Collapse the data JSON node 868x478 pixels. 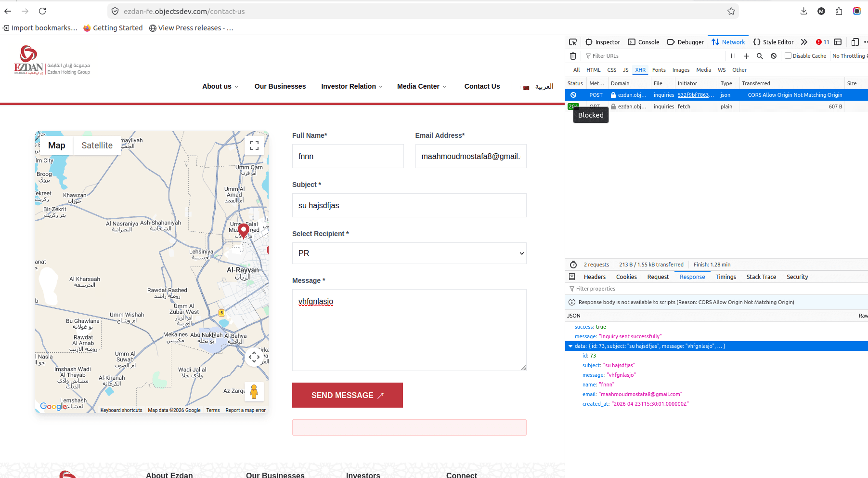570,346
